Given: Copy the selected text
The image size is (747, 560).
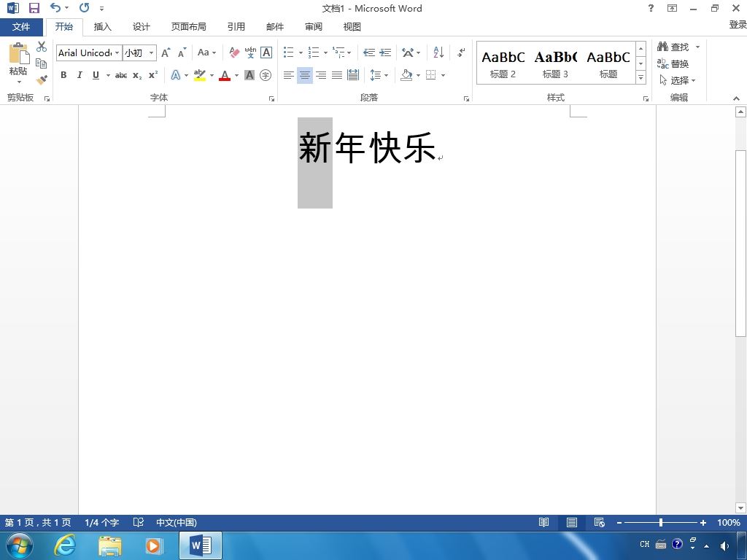Looking at the screenshot, I should point(42,63).
